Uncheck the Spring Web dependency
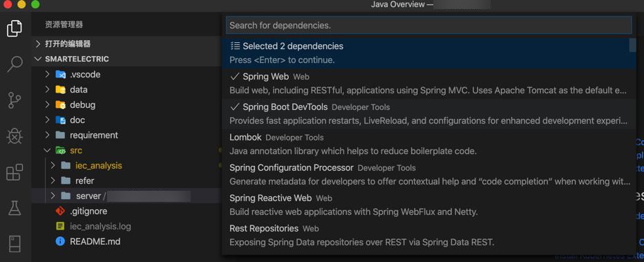 pos(429,84)
